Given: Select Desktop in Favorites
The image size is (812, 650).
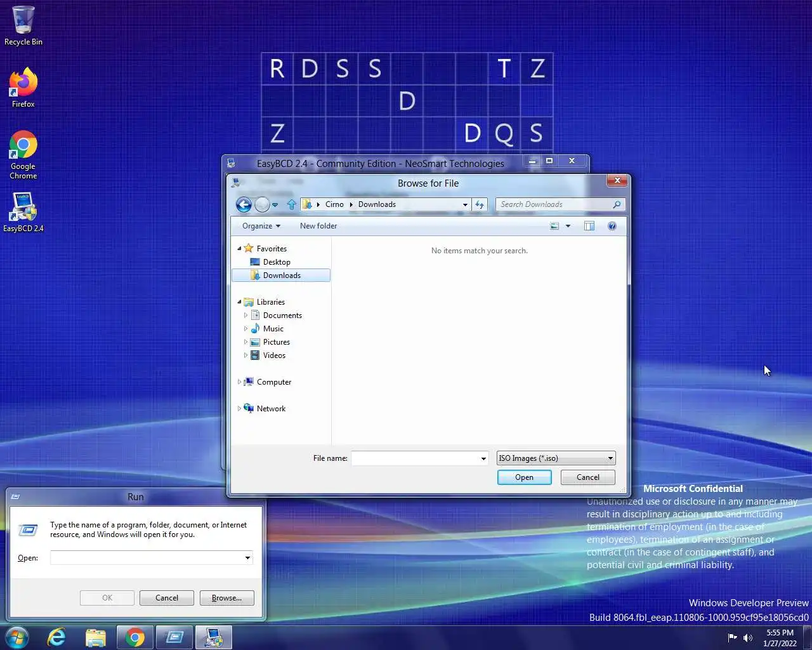Looking at the screenshot, I should (x=277, y=262).
